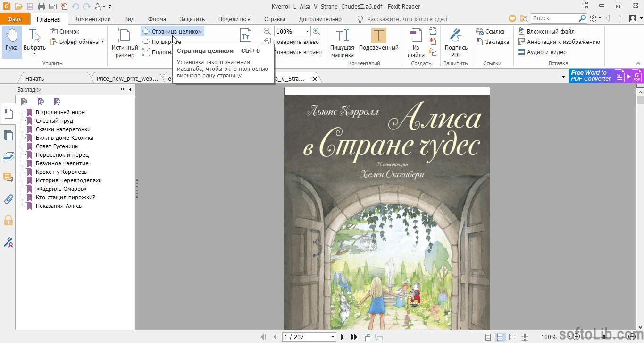Click the tell-me box Расскажите, что хотите
This screenshot has width=644, height=343.
[x=402, y=19]
